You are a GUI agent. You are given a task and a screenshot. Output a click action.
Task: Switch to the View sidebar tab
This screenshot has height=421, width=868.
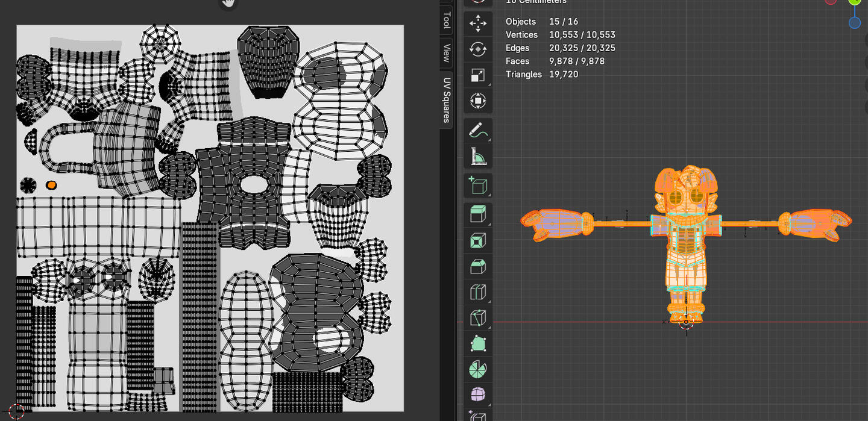point(447,53)
